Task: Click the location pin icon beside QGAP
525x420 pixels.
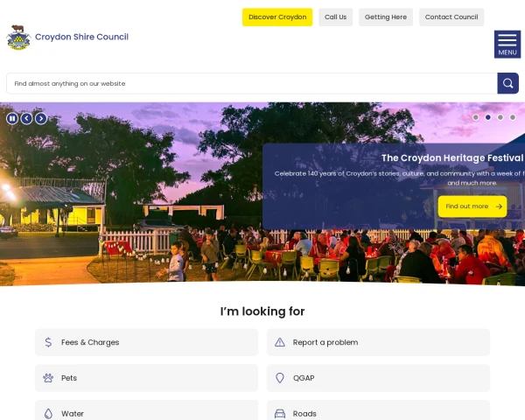Action: pyautogui.click(x=280, y=378)
